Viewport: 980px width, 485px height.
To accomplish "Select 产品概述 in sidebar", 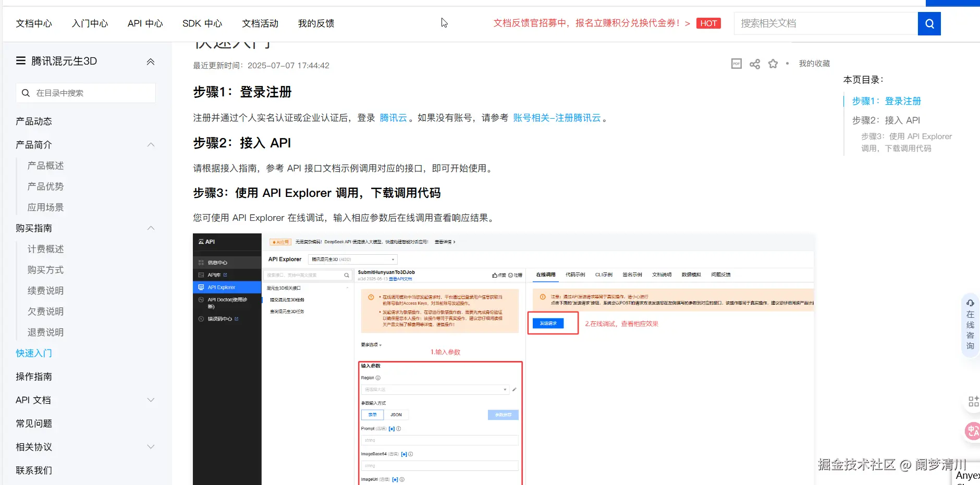I will 45,166.
